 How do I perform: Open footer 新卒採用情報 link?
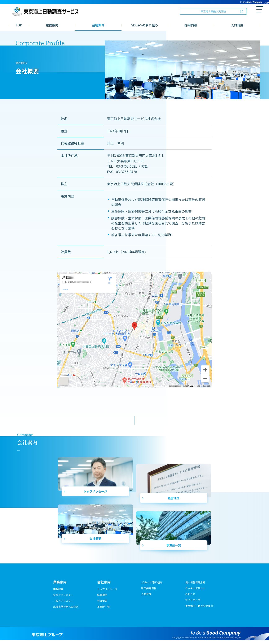point(149,588)
